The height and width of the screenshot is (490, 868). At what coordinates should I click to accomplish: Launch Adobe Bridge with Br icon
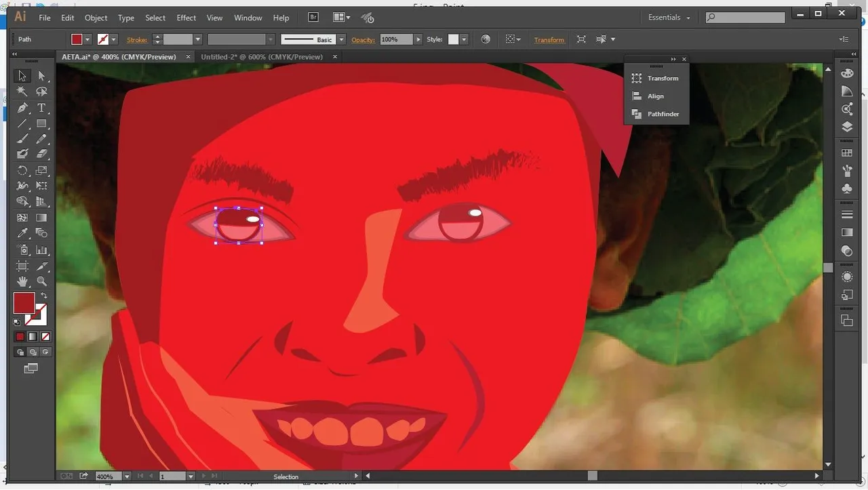[x=313, y=18]
